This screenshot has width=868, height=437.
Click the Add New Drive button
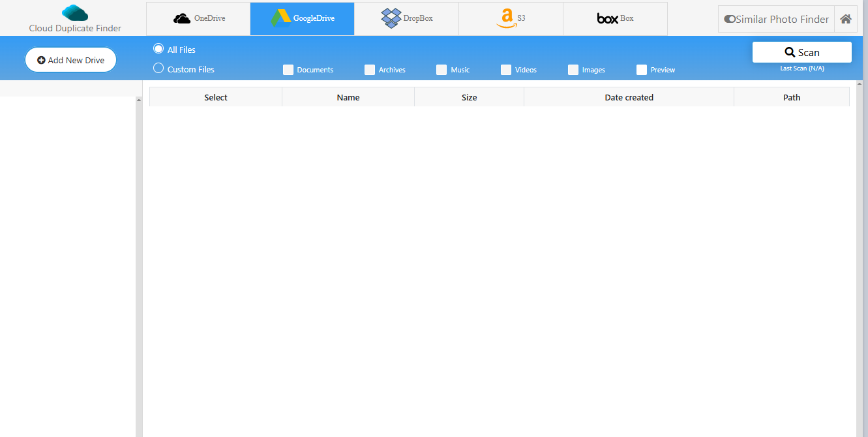click(x=70, y=60)
